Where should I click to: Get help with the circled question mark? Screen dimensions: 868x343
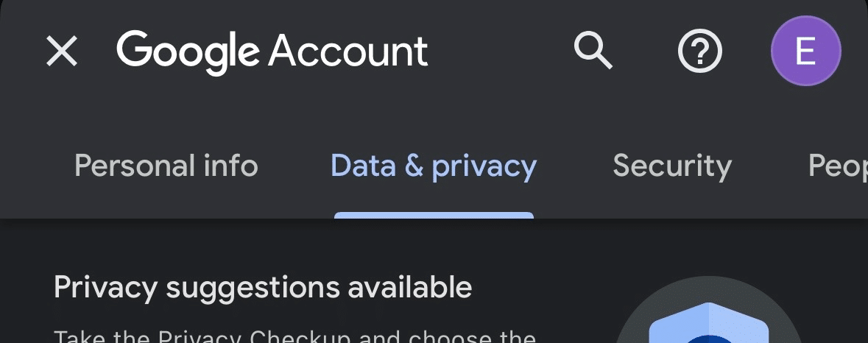699,51
